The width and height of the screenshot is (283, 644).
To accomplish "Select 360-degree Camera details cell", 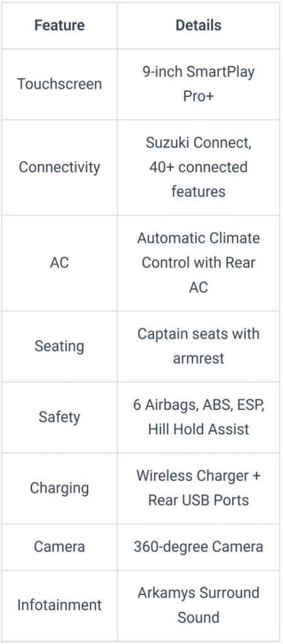I will [198, 547].
